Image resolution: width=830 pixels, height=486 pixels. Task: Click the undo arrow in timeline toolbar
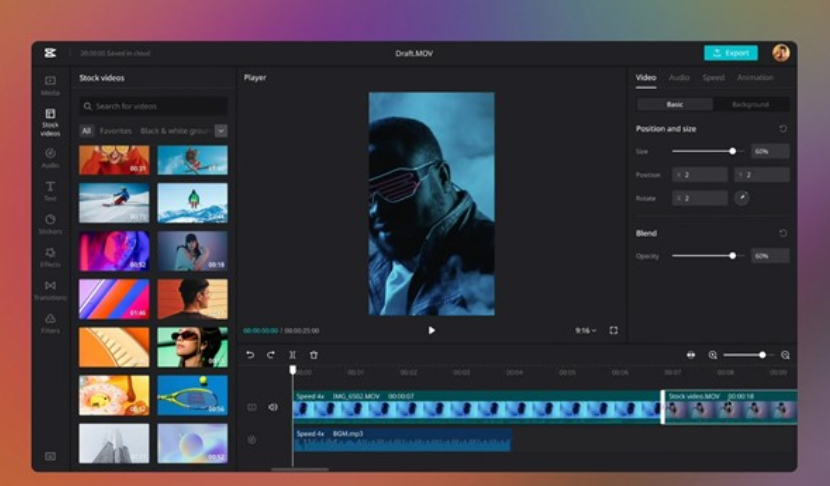tap(250, 355)
